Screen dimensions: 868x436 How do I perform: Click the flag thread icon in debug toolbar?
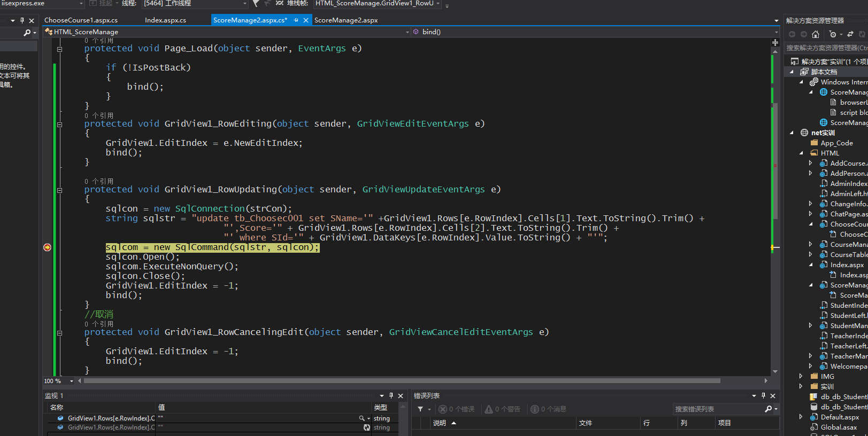pos(256,3)
